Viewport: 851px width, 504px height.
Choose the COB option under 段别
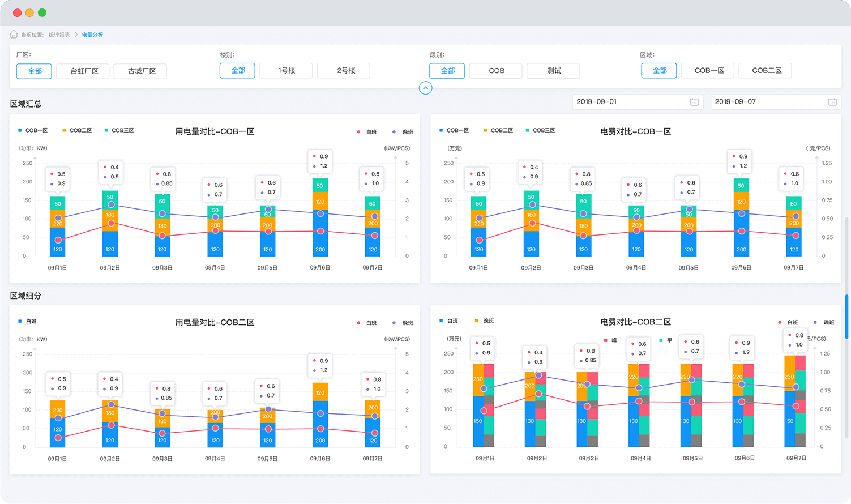pyautogui.click(x=496, y=71)
